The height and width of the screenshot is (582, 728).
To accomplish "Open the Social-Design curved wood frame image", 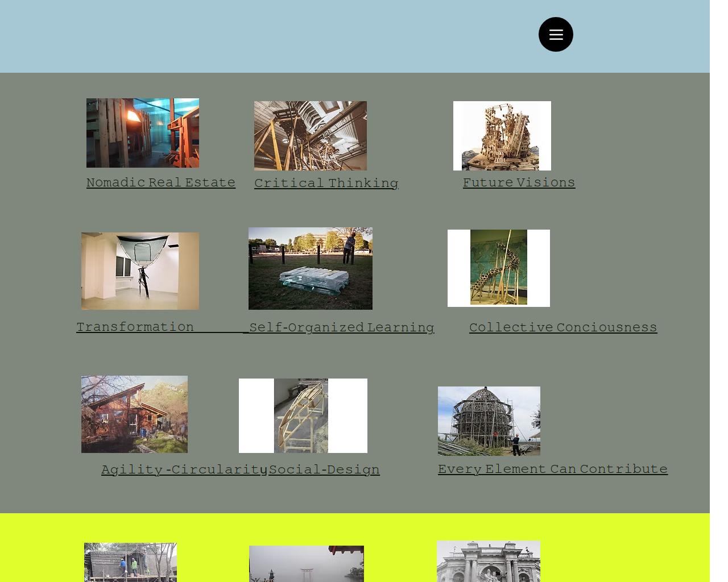I will [303, 415].
